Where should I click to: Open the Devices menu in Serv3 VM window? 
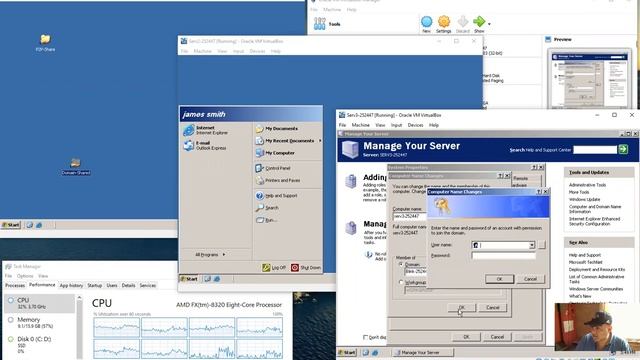[x=415, y=125]
